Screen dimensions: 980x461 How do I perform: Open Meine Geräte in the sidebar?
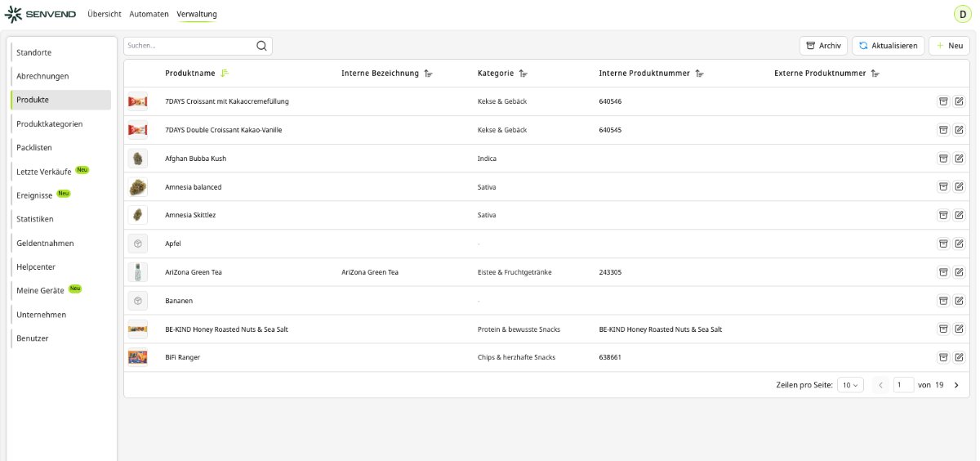coord(60,290)
